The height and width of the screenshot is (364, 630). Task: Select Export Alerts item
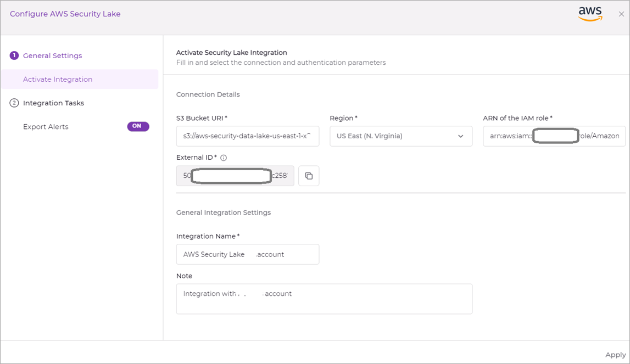tap(46, 127)
